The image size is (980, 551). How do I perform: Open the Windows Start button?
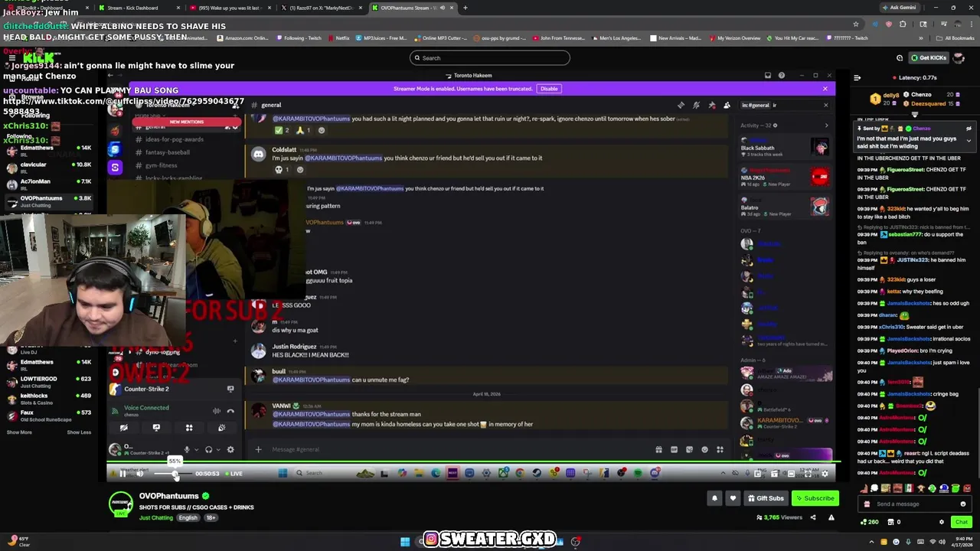tap(405, 542)
